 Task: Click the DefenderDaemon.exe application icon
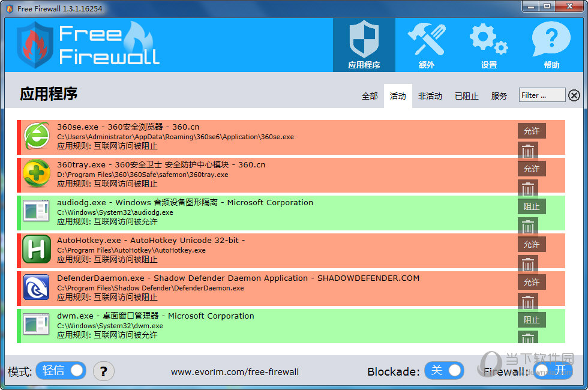37,287
